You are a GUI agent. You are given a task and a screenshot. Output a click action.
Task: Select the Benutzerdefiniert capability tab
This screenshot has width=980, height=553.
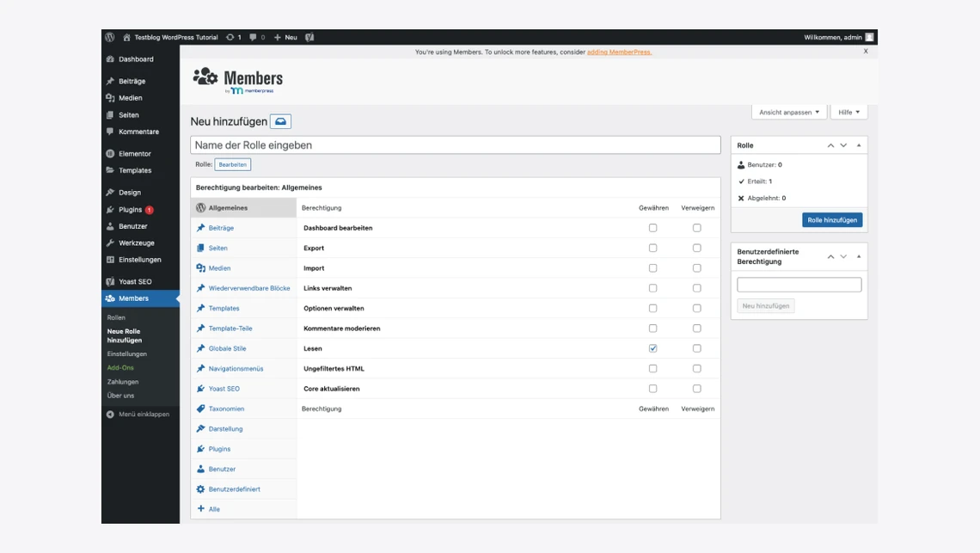tap(234, 489)
